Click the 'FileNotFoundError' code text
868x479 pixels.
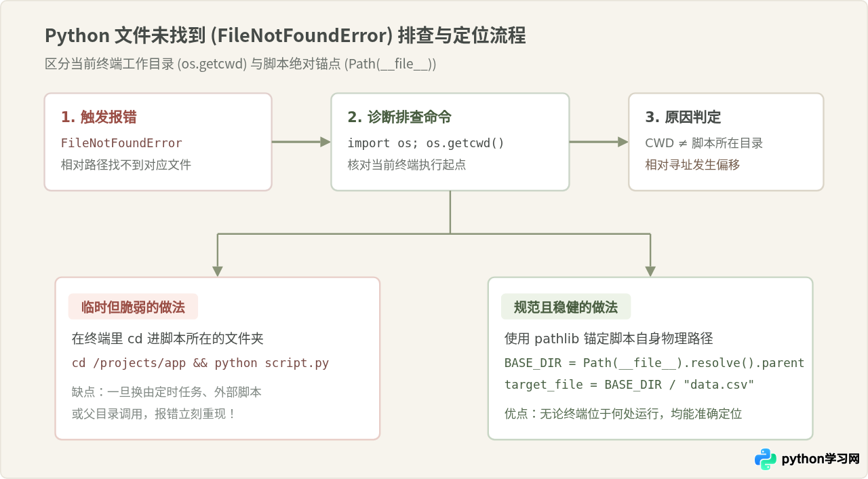click(x=121, y=143)
